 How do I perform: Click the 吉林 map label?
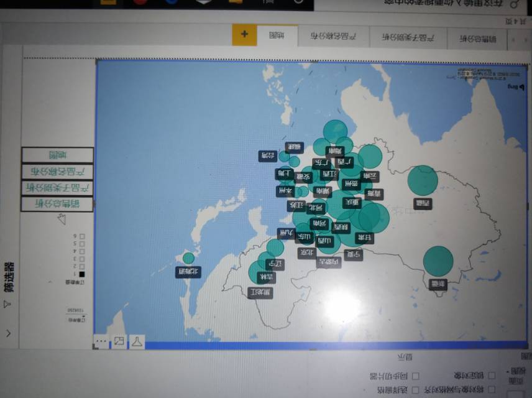point(267,277)
